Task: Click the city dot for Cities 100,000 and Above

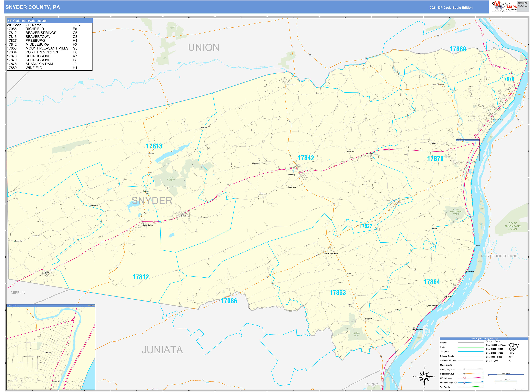Action: (x=508, y=345)
